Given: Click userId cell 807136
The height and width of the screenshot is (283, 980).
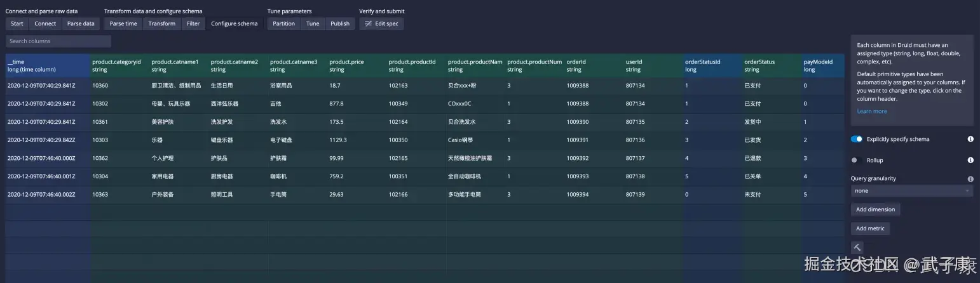Looking at the screenshot, I should 653,140.
